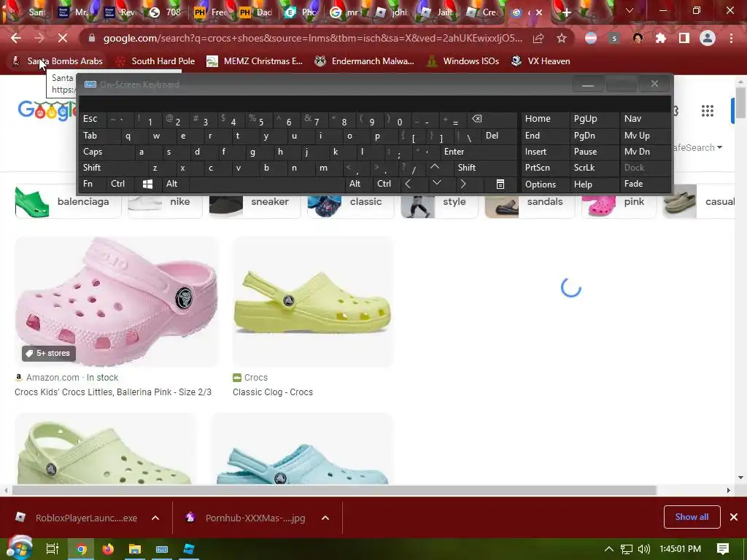Toggle the left Ctrl key
This screenshot has height=560, width=747.
[121, 184]
